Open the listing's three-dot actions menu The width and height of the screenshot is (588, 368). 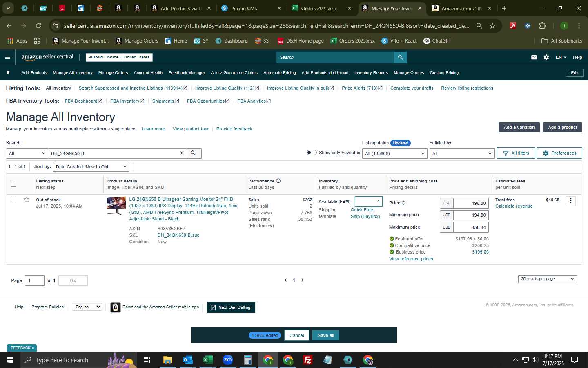[571, 201]
